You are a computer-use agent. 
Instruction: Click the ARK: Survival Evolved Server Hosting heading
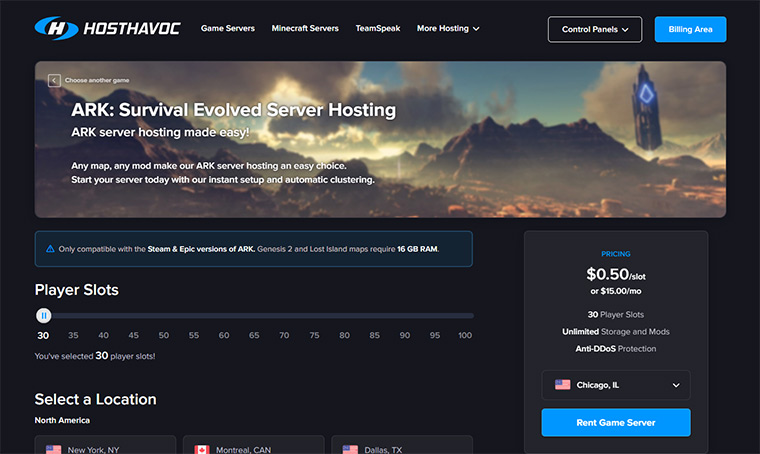(x=234, y=110)
